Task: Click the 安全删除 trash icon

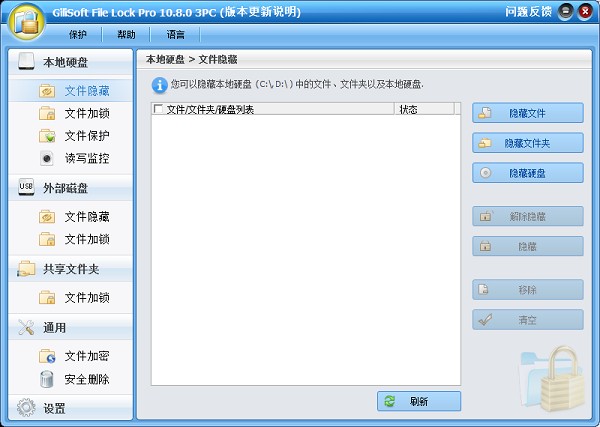Action: (x=46, y=379)
